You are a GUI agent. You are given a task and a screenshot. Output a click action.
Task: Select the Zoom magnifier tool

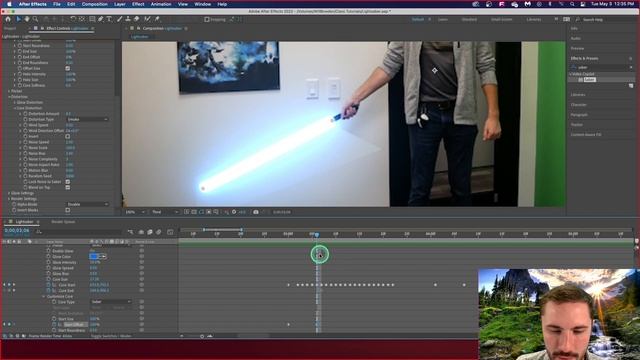[36, 19]
